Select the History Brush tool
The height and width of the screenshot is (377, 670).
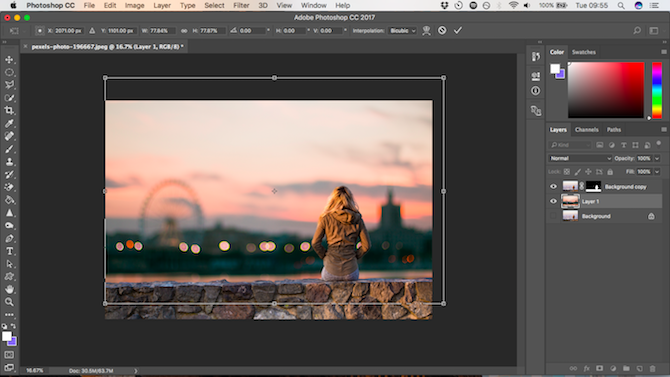click(9, 174)
